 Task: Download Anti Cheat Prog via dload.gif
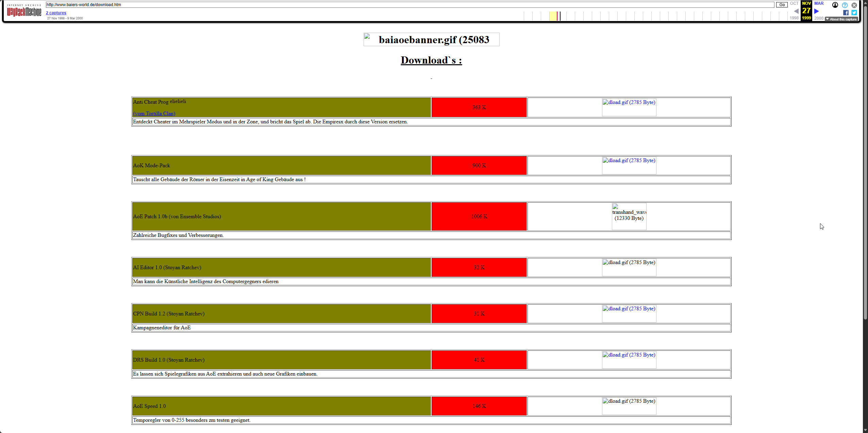[629, 107]
